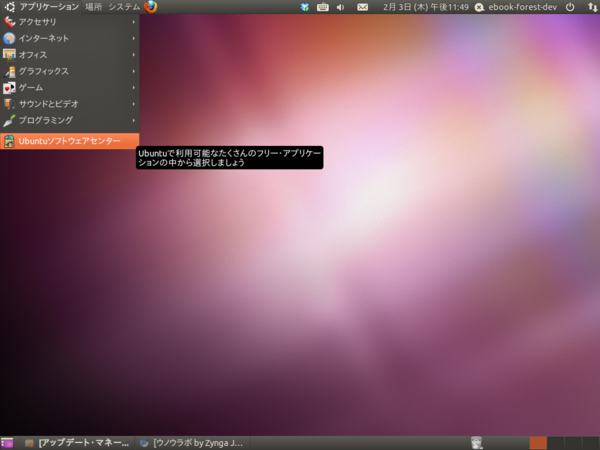
Task: Open the 場所 menu
Action: 93,7
